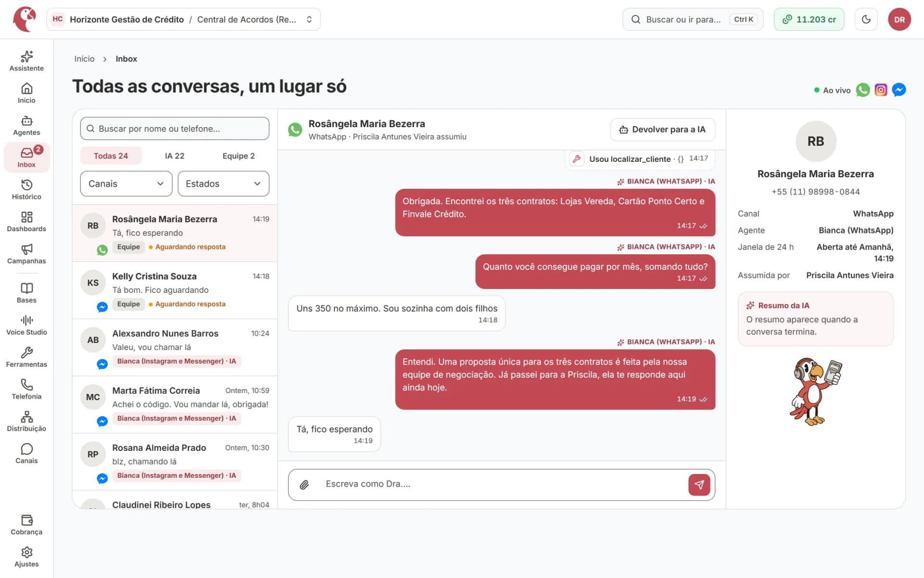This screenshot has width=924, height=578.
Task: Open Marta Fátima Correia conversation
Action: (175, 405)
